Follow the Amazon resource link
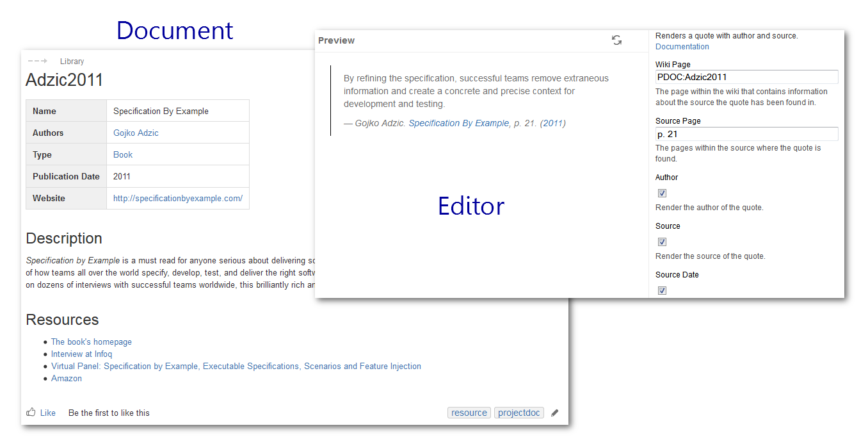The height and width of the screenshot is (437, 868). click(x=67, y=379)
